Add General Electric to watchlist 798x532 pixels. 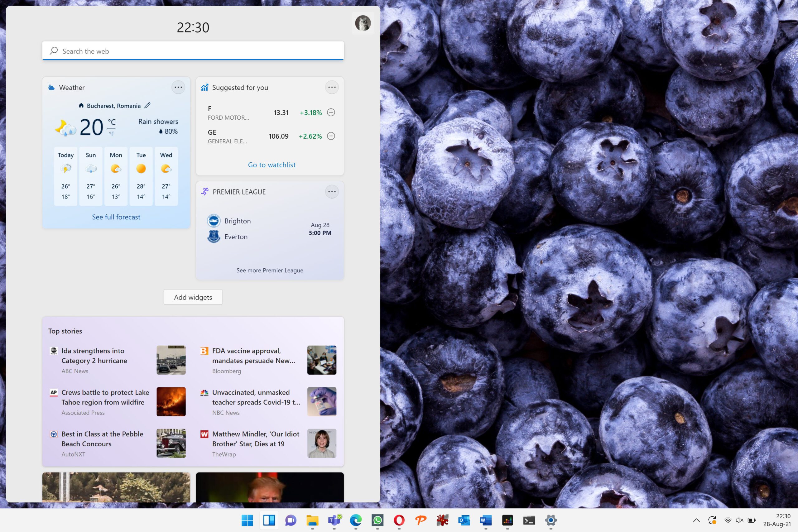(x=331, y=136)
